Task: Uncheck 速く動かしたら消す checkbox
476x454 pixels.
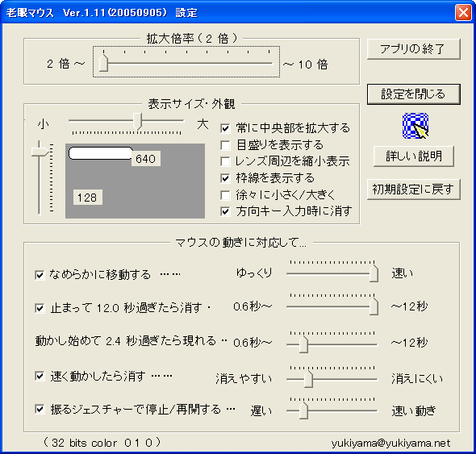Action: [40, 377]
